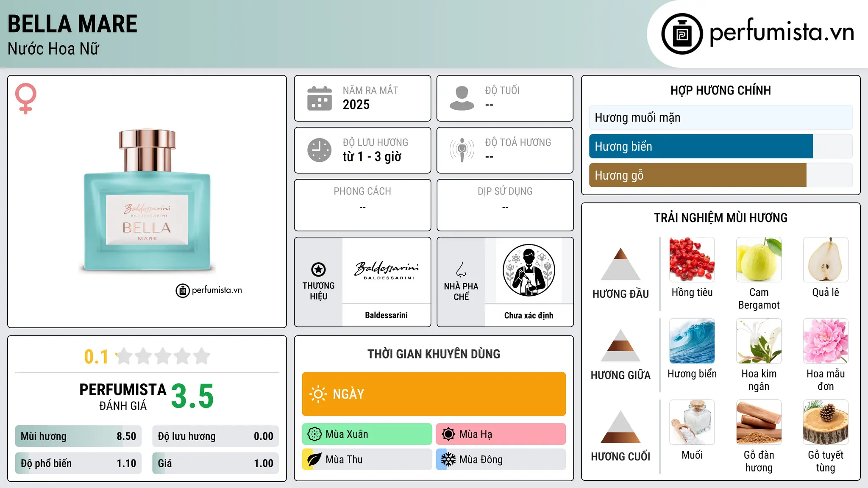Click the flower icon for Mùa Xuân
The height and width of the screenshot is (488, 868).
point(314,434)
